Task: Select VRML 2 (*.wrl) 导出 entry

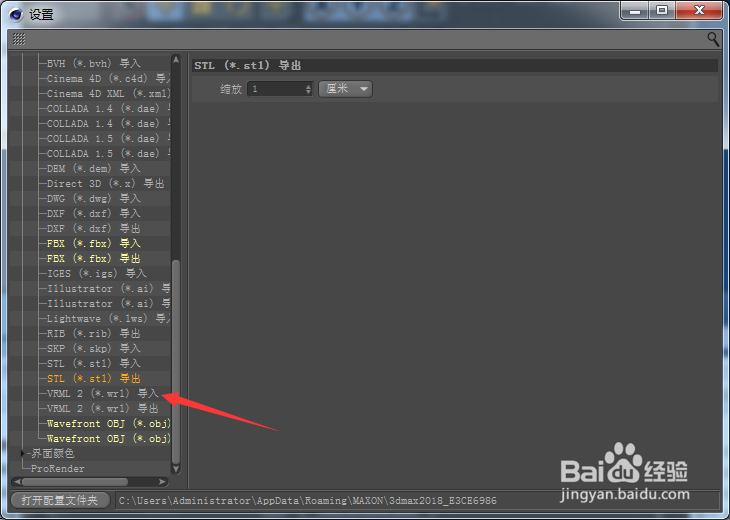Action: point(102,408)
